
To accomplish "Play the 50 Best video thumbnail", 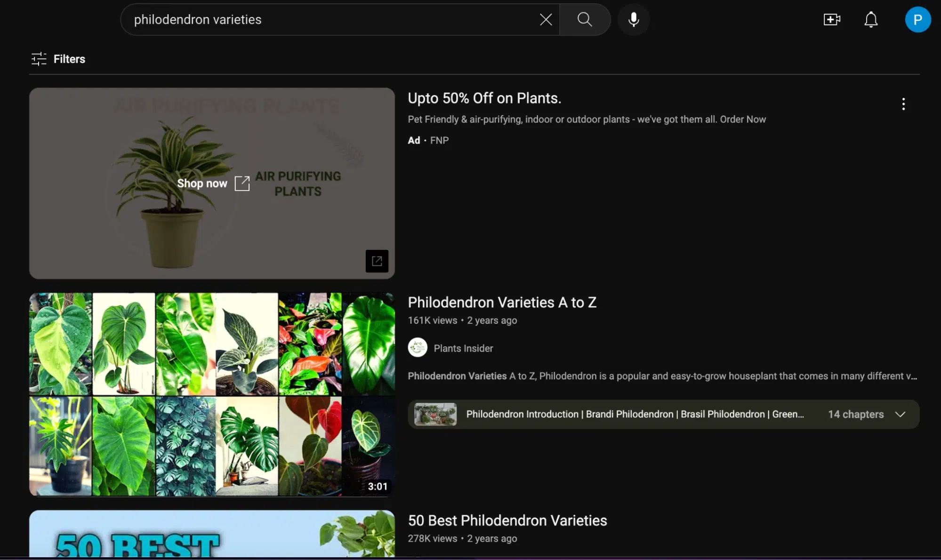I will click(212, 534).
